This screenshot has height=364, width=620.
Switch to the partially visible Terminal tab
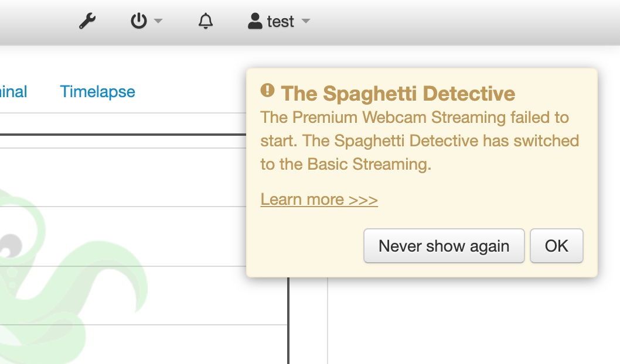[13, 92]
